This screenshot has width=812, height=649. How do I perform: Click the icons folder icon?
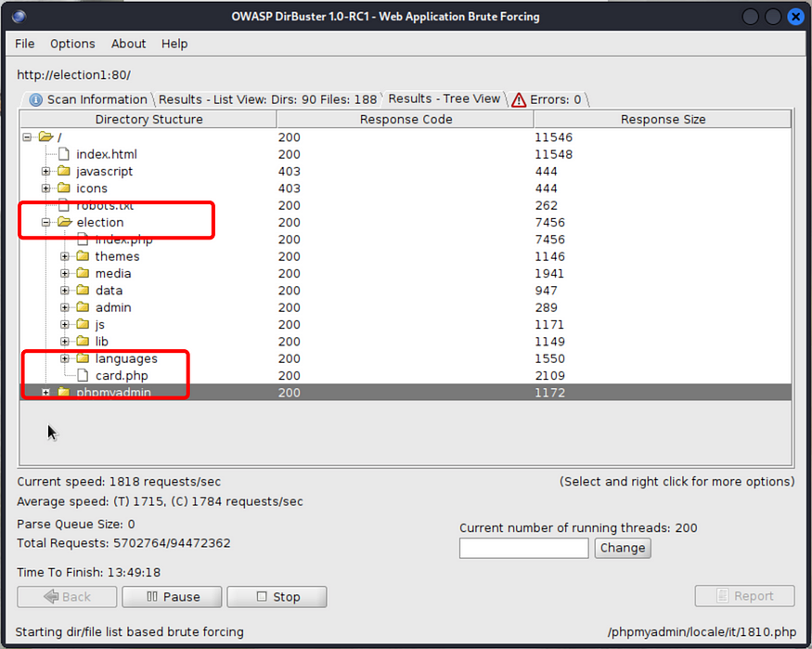point(64,188)
